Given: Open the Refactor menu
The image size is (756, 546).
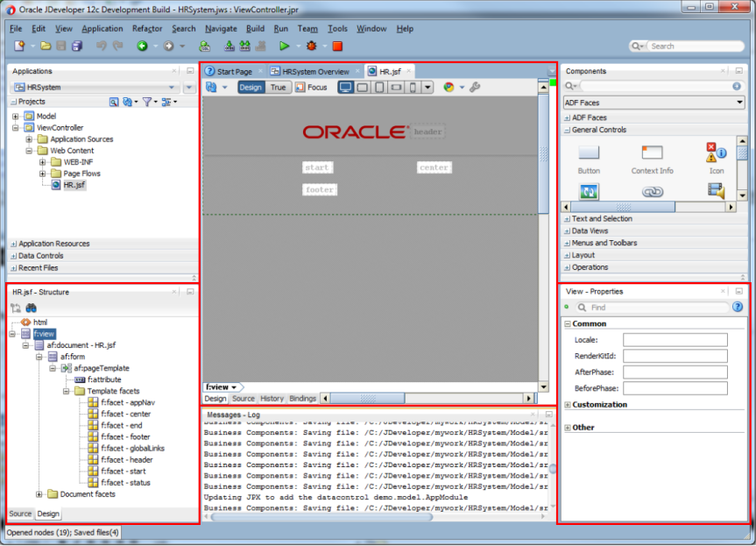Looking at the screenshot, I should pos(147,29).
